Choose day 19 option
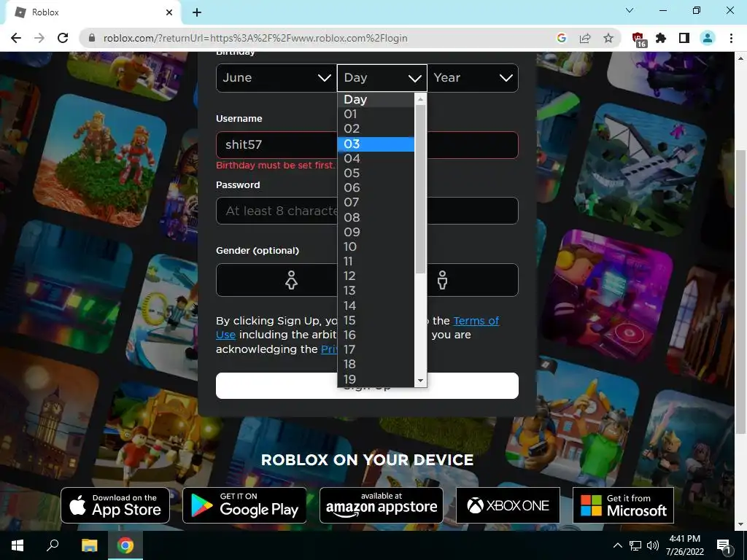 point(376,379)
